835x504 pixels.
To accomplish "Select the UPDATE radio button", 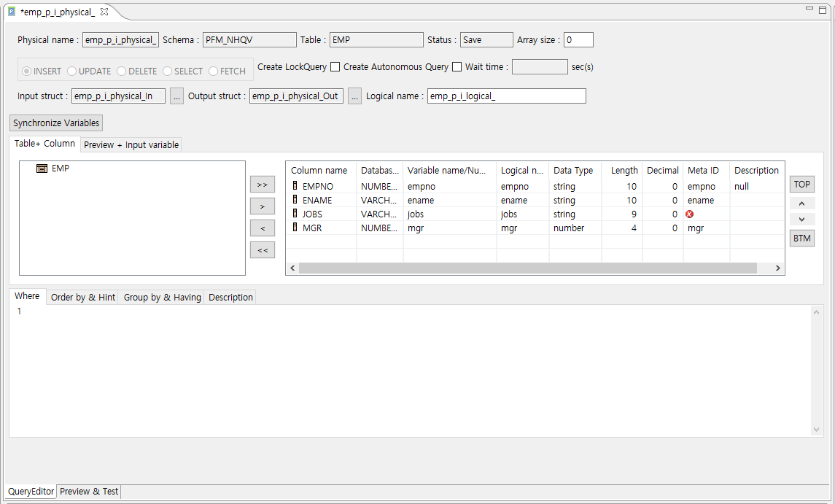I will (72, 71).
